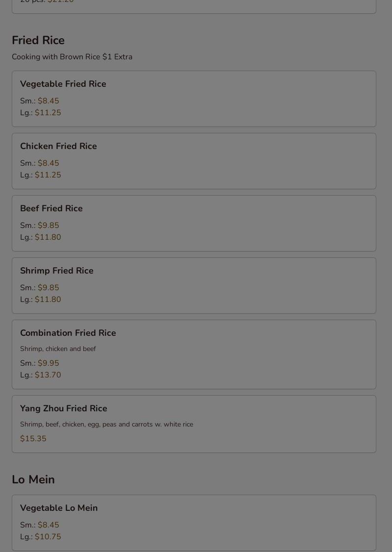Viewport: 392px width, 552px height.
Task: Click the Chicken Fried Rice small price
Action: coord(48,163)
